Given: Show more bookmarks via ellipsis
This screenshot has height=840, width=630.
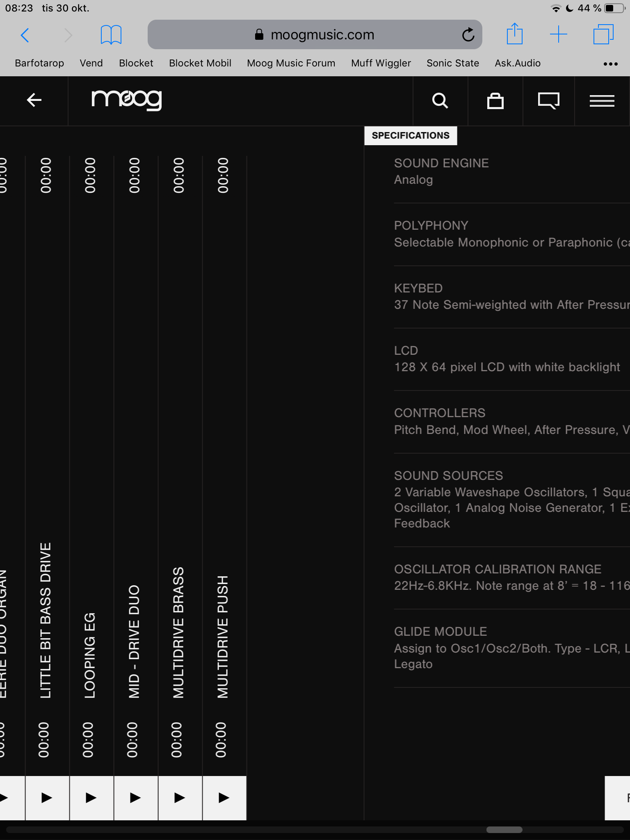Looking at the screenshot, I should tap(610, 64).
